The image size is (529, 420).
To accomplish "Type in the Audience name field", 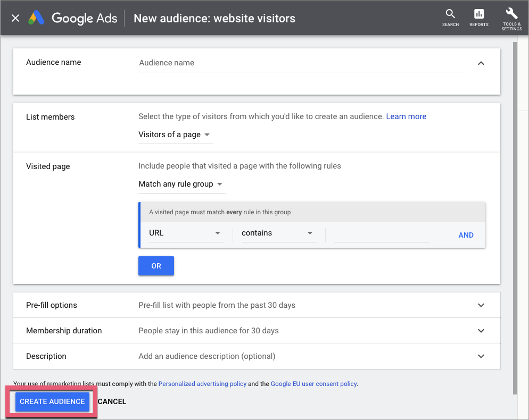I will pyautogui.click(x=302, y=63).
